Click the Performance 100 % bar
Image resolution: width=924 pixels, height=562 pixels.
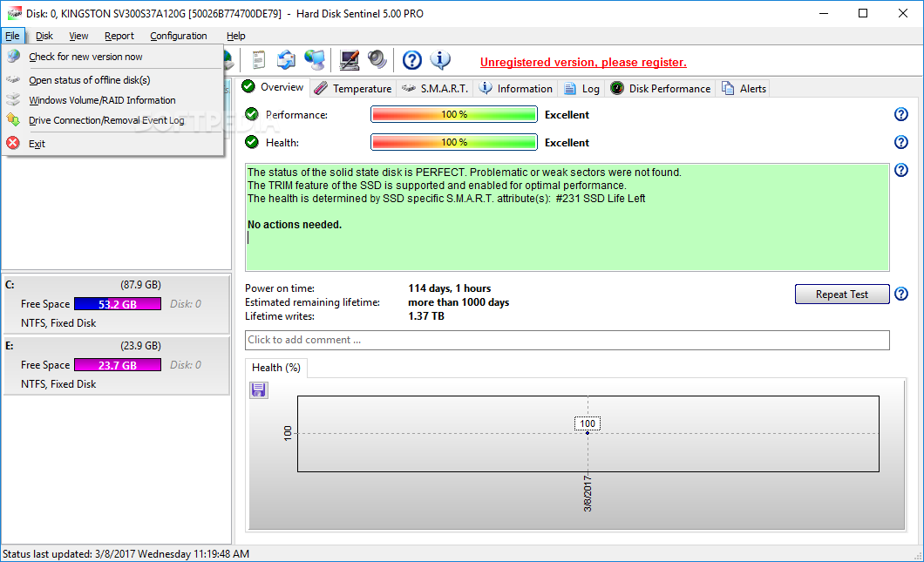(x=454, y=114)
